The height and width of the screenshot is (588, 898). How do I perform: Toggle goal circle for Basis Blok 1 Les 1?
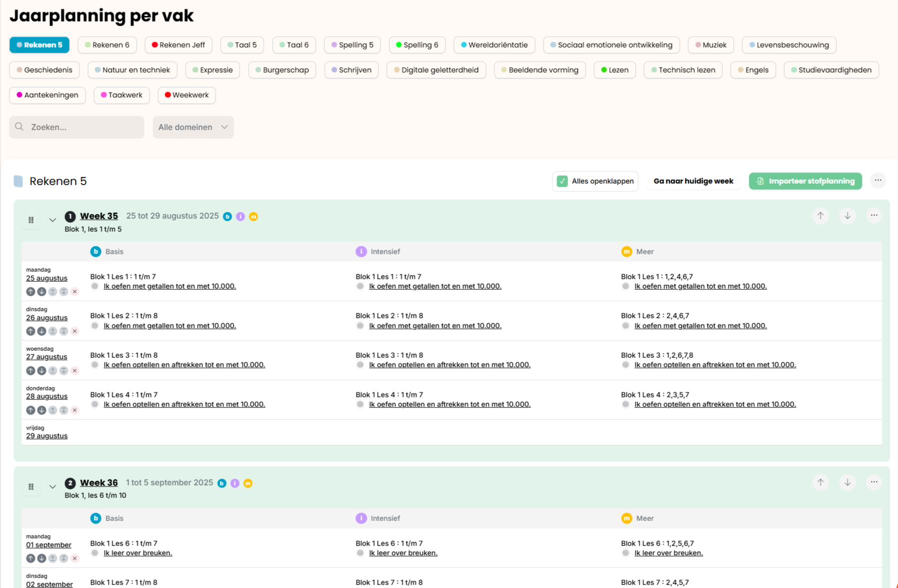point(95,286)
